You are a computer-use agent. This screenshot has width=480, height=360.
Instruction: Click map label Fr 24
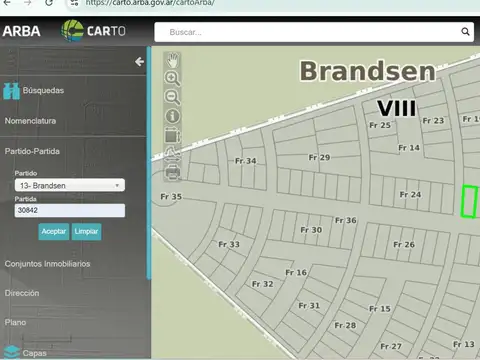click(x=410, y=195)
